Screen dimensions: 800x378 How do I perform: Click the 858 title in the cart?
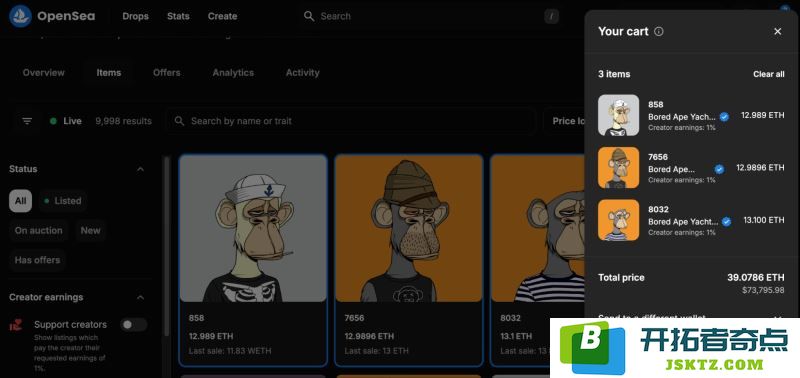pyautogui.click(x=656, y=105)
